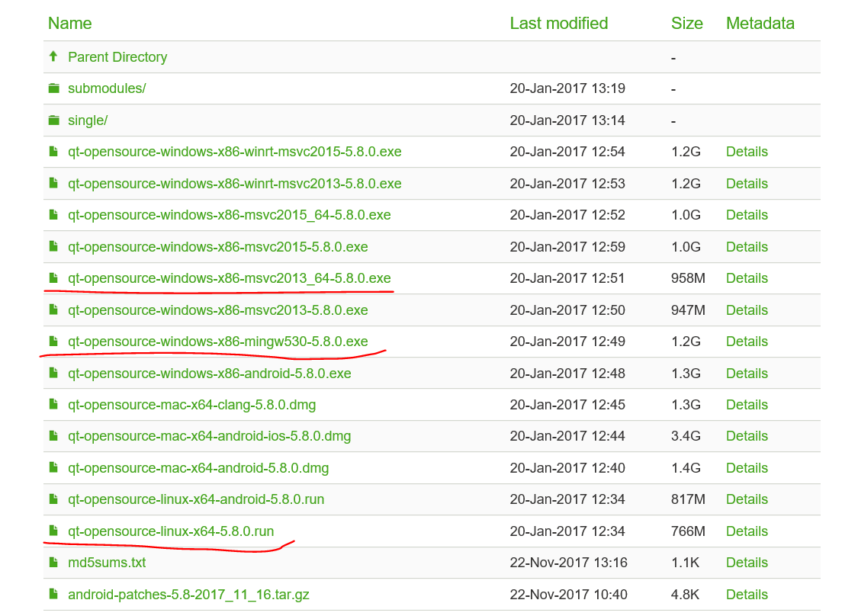Open Details for mac-x64-clang dmg
Screen dimensions: 858x616
747,404
